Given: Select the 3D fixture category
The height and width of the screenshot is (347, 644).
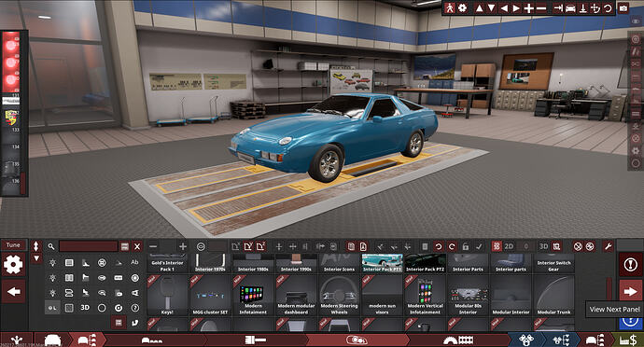Looking at the screenshot, I should (85, 307).
